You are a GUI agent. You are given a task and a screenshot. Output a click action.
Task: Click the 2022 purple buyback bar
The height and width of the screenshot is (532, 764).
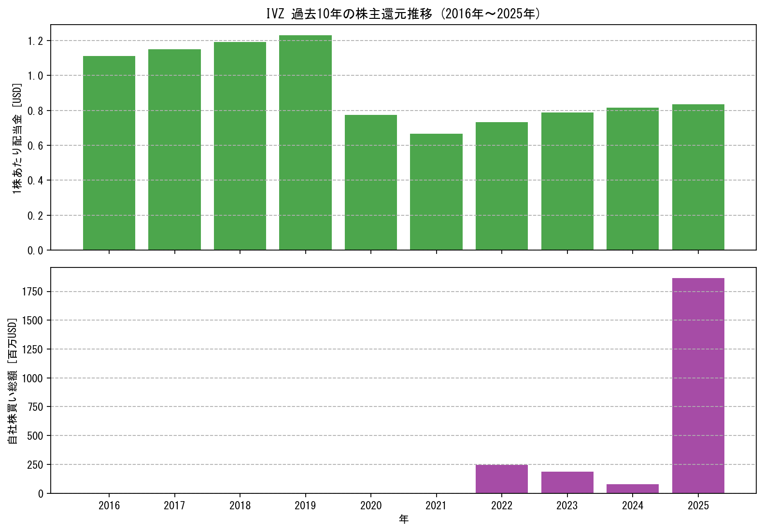[x=502, y=479]
